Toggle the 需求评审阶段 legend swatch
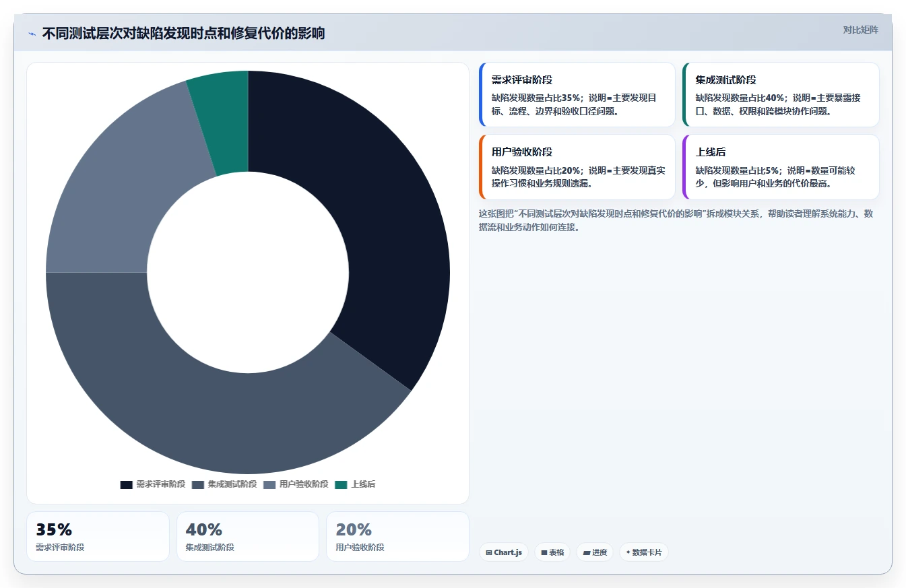The height and width of the screenshot is (588, 906). pos(127,484)
